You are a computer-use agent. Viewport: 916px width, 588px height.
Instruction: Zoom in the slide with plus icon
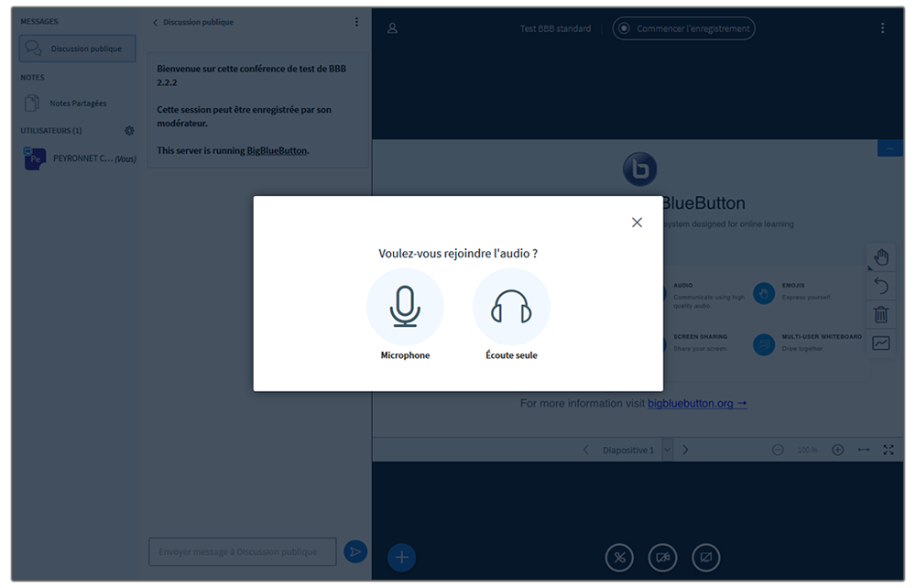coord(837,450)
